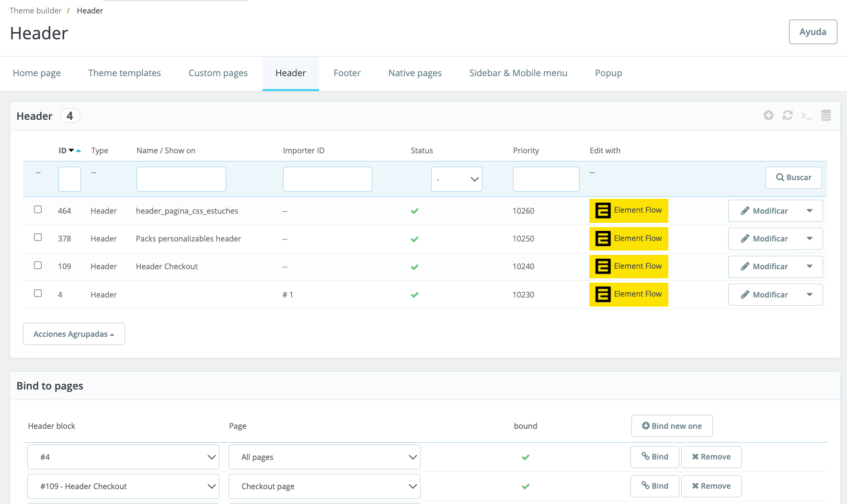The height and width of the screenshot is (504, 847).
Task: Add new header plus icon
Action: pyautogui.click(x=768, y=115)
